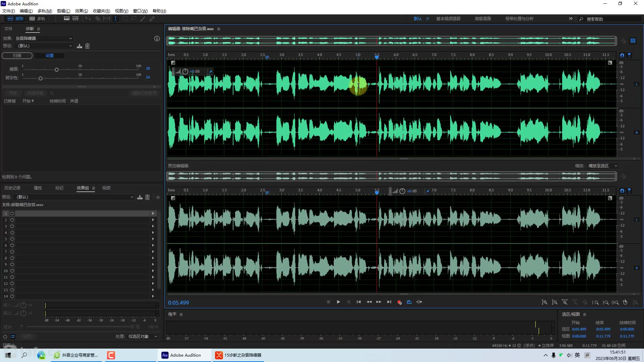Open the 属性 tab

(x=38, y=188)
